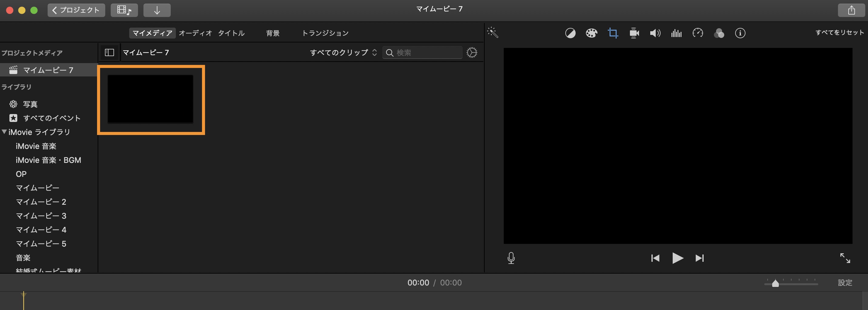
Task: Switch to オーディオ tab
Action: tap(195, 33)
